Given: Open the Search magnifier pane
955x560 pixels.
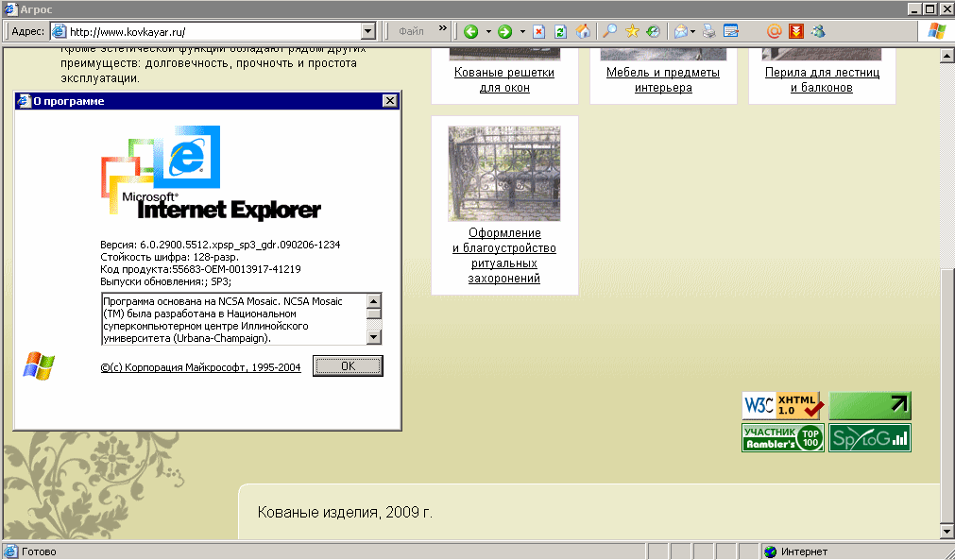Looking at the screenshot, I should tap(609, 31).
